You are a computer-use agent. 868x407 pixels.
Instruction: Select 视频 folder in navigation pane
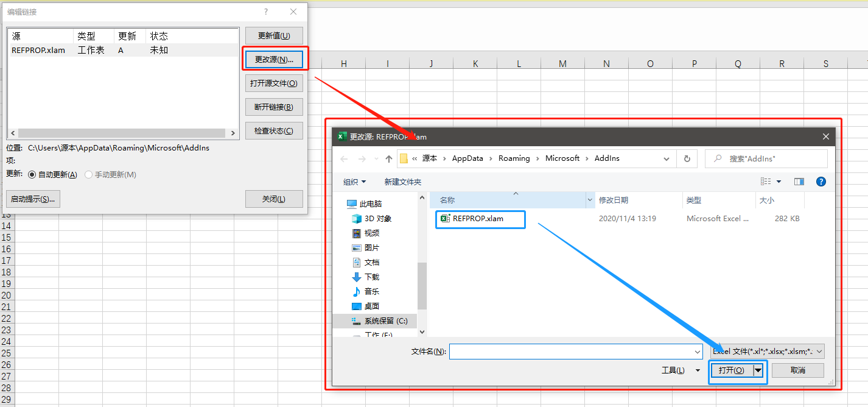tap(366, 233)
